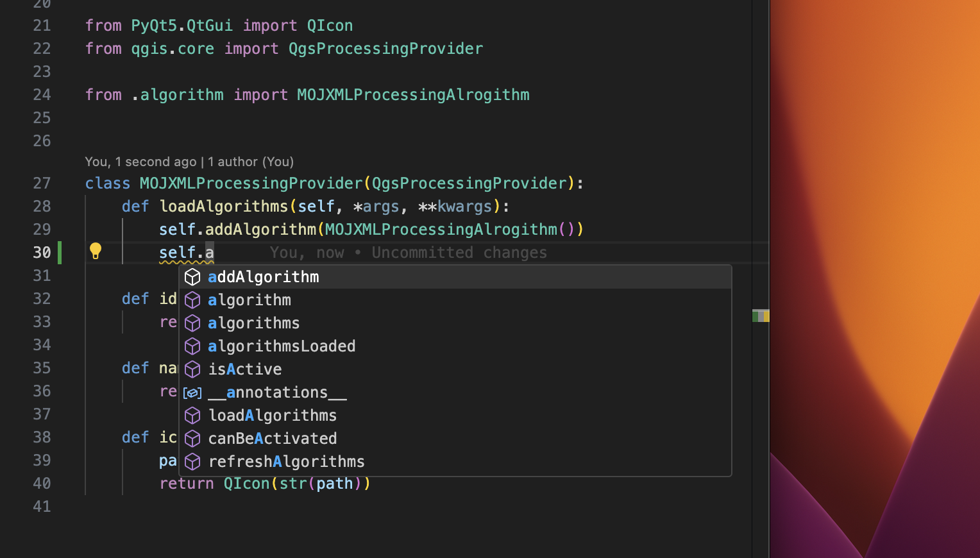This screenshot has width=980, height=558.
Task: Click line number 30 in the gutter
Action: coord(42,252)
